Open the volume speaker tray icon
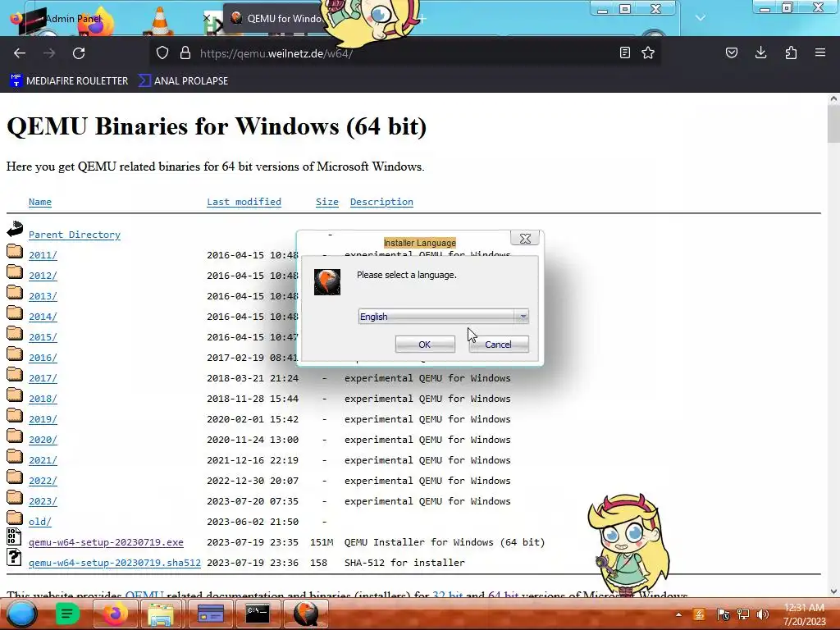Viewport: 840px width, 630px height. pos(762,614)
